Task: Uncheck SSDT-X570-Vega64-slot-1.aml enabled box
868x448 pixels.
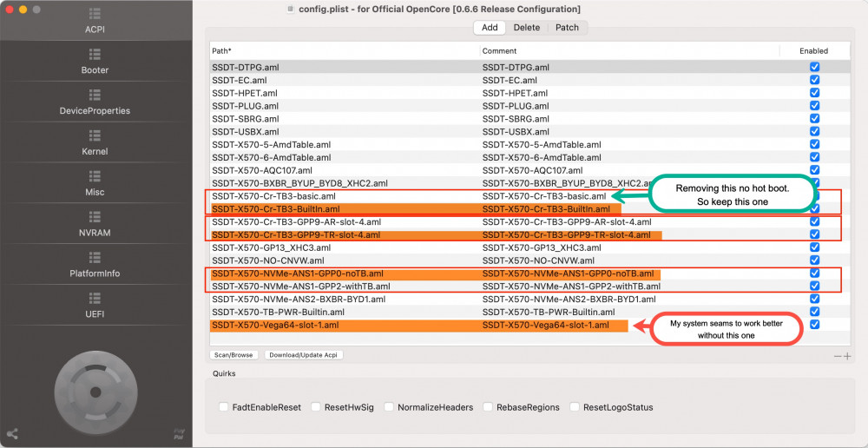Action: [814, 325]
